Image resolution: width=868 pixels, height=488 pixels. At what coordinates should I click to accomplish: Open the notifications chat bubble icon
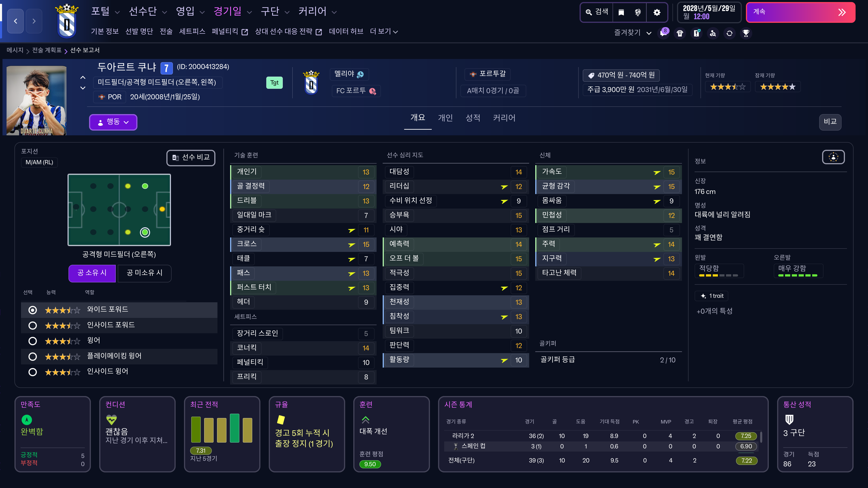pos(663,33)
